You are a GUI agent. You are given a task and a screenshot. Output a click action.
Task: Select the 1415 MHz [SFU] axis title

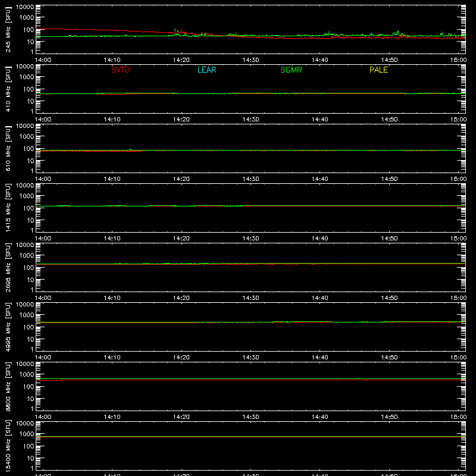coord(8,208)
